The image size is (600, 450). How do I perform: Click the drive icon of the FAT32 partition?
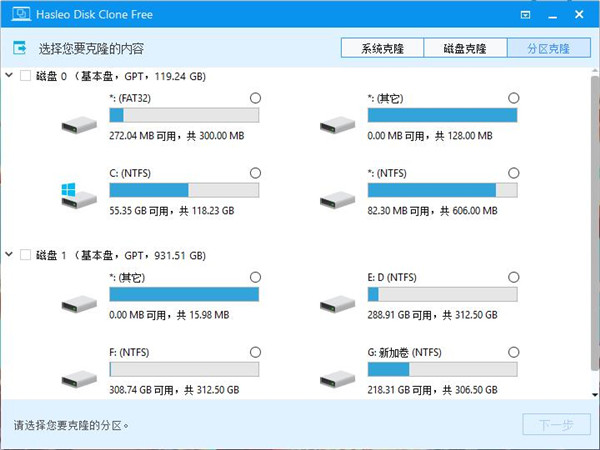(x=76, y=123)
